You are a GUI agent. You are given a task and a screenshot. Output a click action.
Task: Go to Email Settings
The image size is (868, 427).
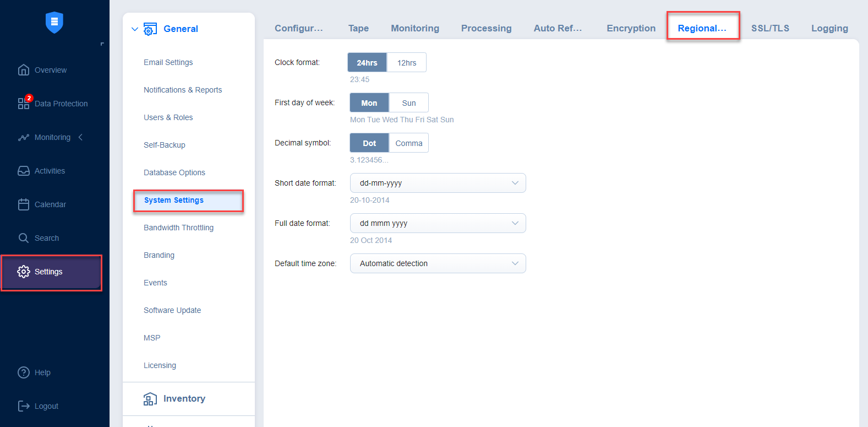click(x=168, y=62)
